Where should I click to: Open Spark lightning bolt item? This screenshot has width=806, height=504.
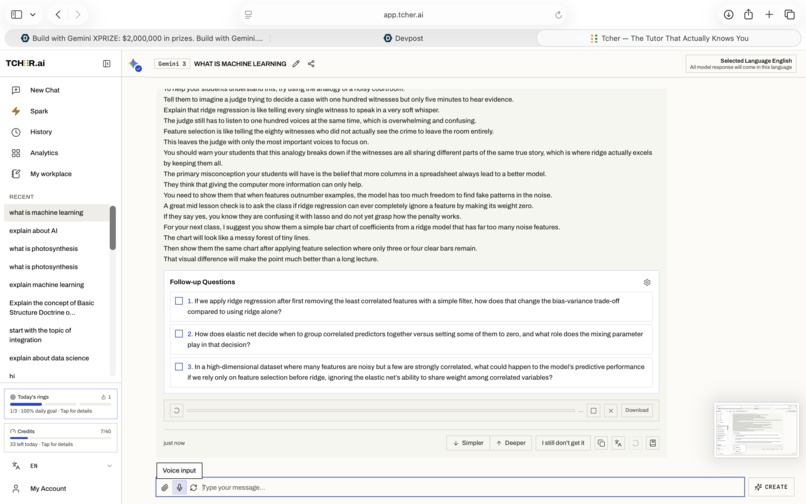[16, 111]
